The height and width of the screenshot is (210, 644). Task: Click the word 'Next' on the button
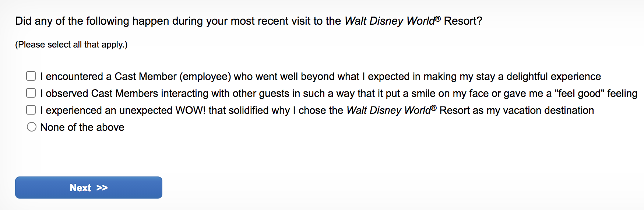(x=80, y=188)
